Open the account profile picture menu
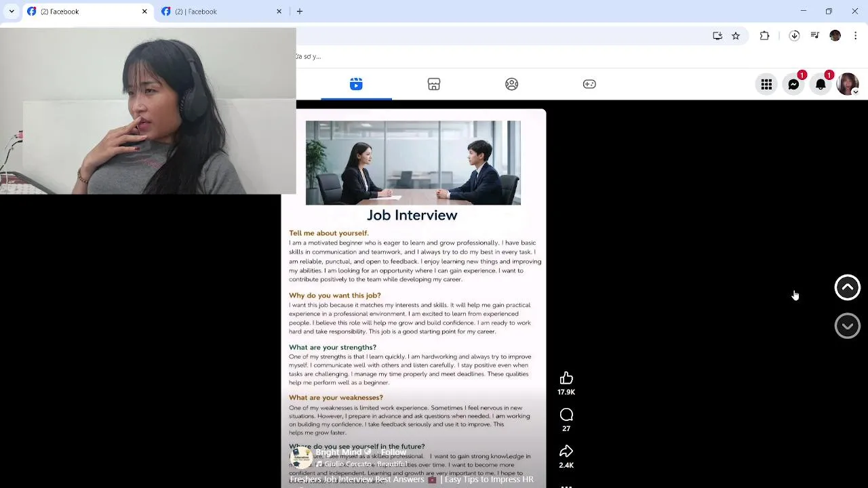The width and height of the screenshot is (868, 488). [x=848, y=84]
